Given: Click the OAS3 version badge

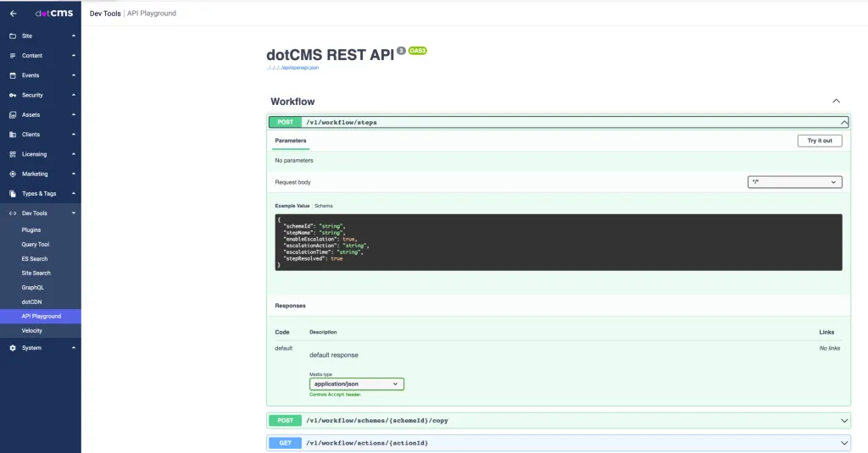Looking at the screenshot, I should [x=417, y=51].
